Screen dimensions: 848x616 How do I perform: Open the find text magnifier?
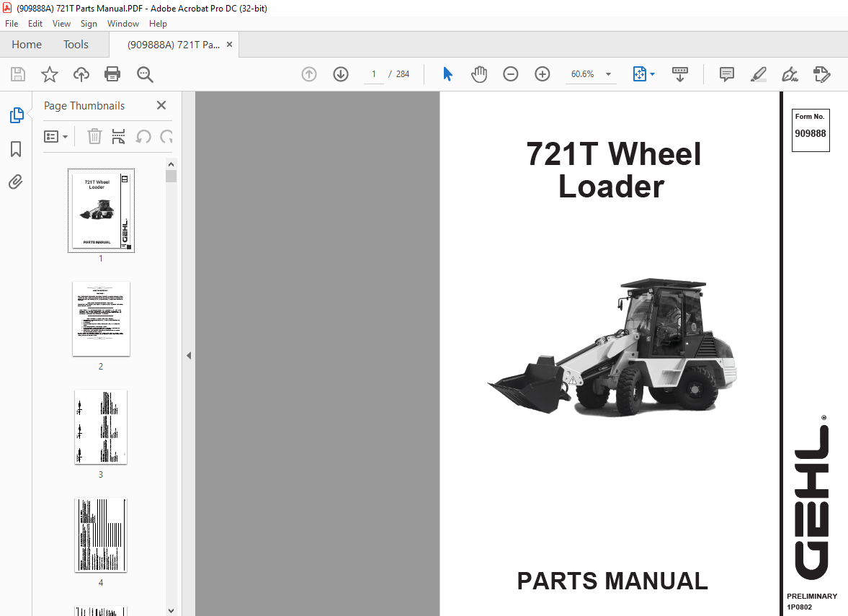[145, 74]
